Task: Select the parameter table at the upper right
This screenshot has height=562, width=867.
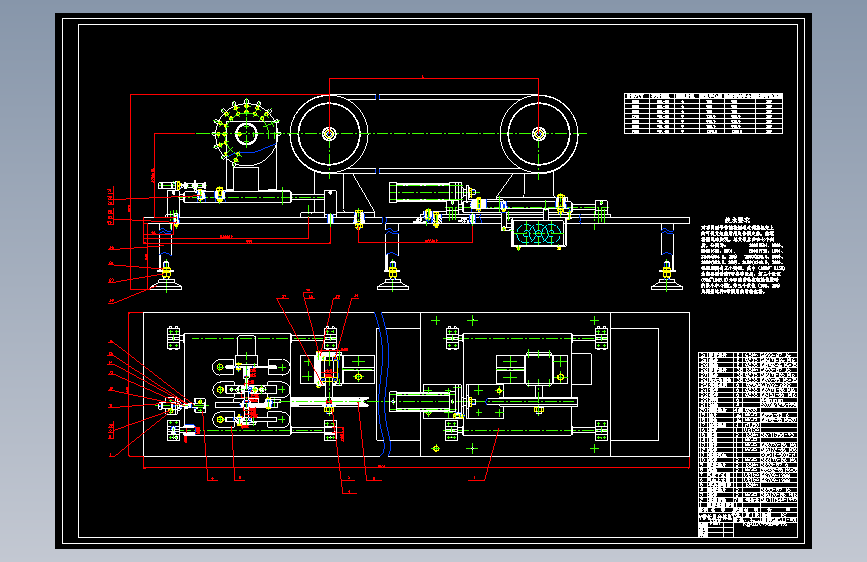Action: [x=703, y=113]
